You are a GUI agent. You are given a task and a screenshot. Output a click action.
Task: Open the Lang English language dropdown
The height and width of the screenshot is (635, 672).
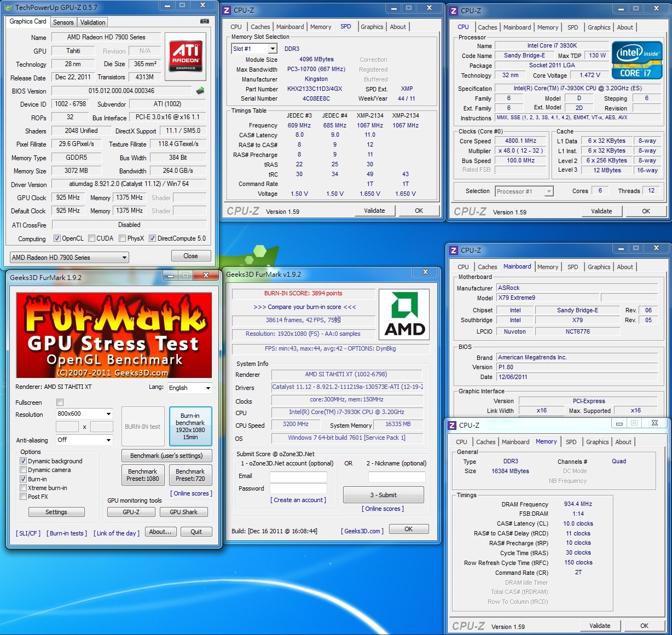click(x=189, y=388)
